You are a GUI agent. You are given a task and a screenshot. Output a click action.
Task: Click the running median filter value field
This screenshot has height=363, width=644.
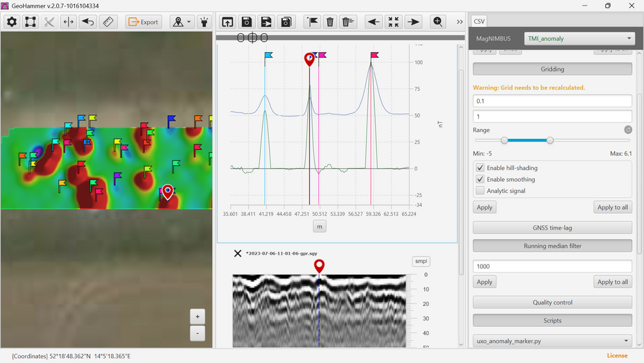coord(552,266)
